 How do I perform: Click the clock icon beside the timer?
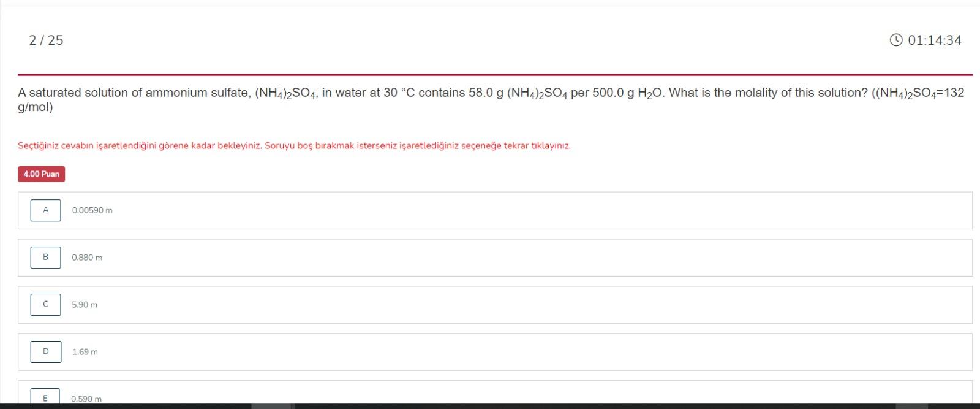coord(895,40)
